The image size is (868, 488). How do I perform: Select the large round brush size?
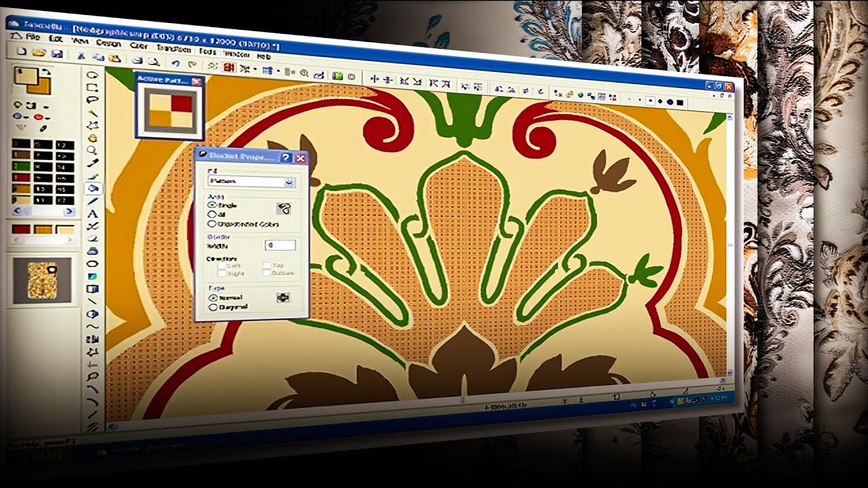(669, 102)
